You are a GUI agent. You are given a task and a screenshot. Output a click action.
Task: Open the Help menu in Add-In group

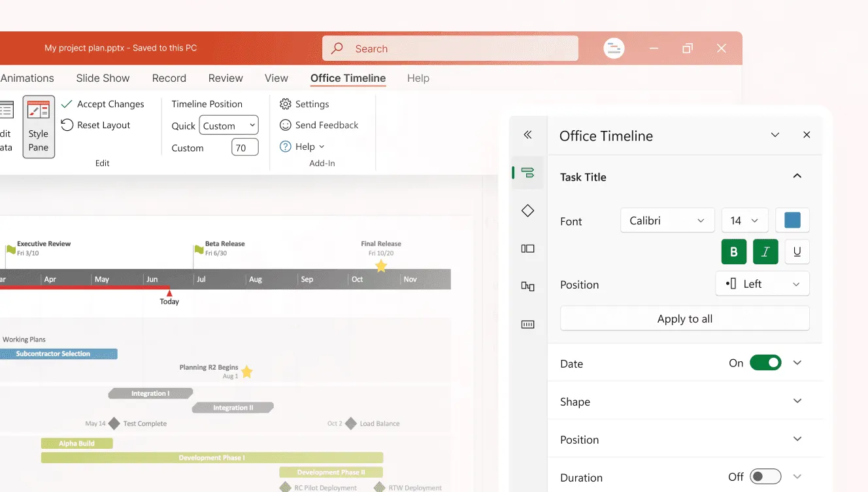303,147
